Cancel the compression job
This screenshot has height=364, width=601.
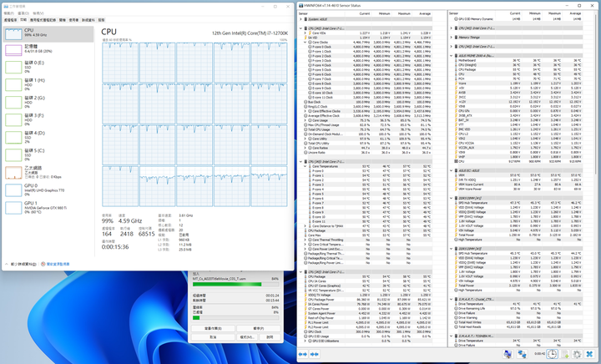pos(213,336)
